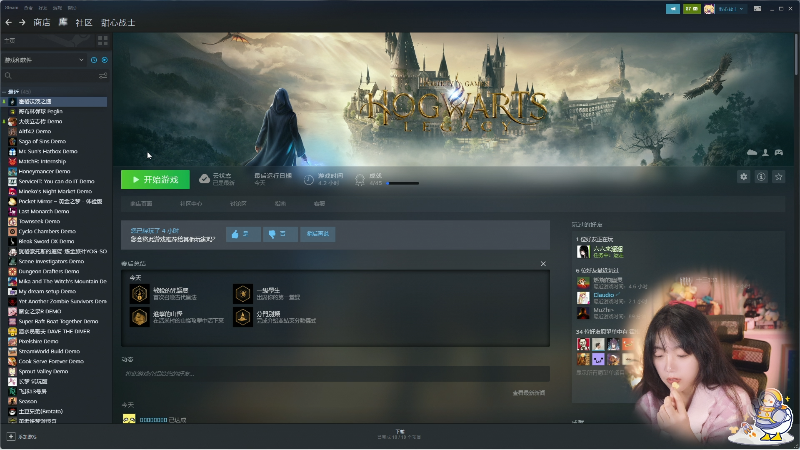The image size is (800, 450).
Task: Open friend Claudio's profile entry
Action: pyautogui.click(x=612, y=297)
